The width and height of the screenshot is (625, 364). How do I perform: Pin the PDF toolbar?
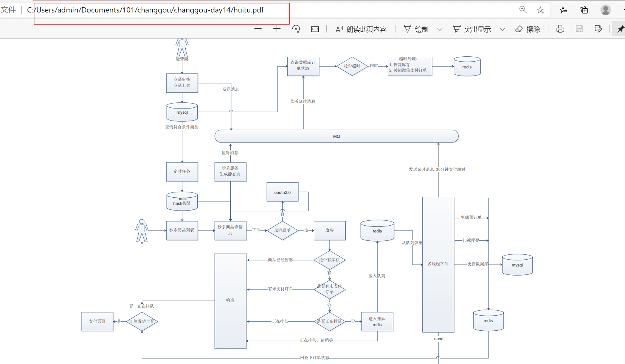[620, 29]
